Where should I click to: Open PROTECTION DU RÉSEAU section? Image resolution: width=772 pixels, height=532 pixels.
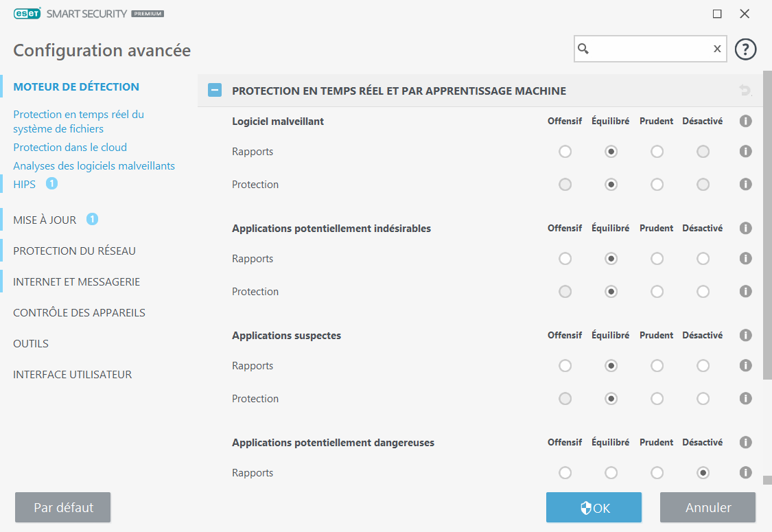pyautogui.click(x=74, y=251)
